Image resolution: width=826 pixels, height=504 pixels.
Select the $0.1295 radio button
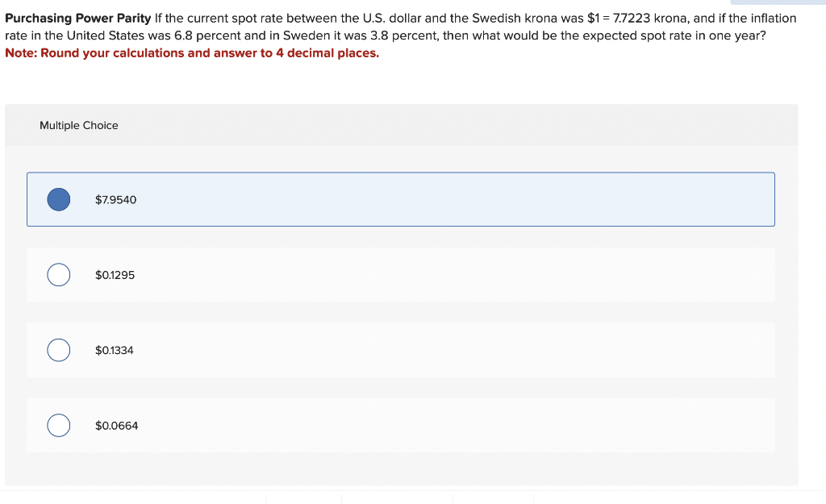pos(57,274)
